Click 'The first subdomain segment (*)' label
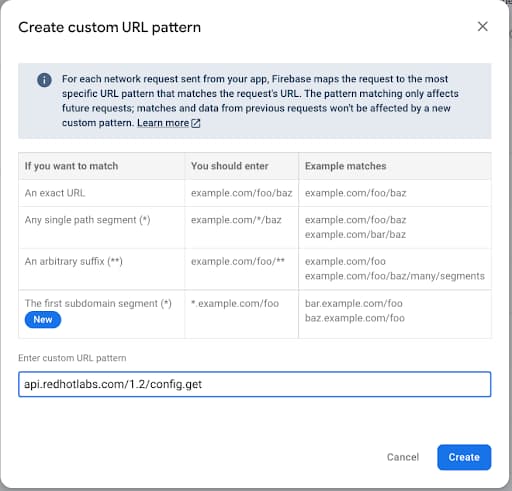This screenshot has height=491, width=512. 98,303
